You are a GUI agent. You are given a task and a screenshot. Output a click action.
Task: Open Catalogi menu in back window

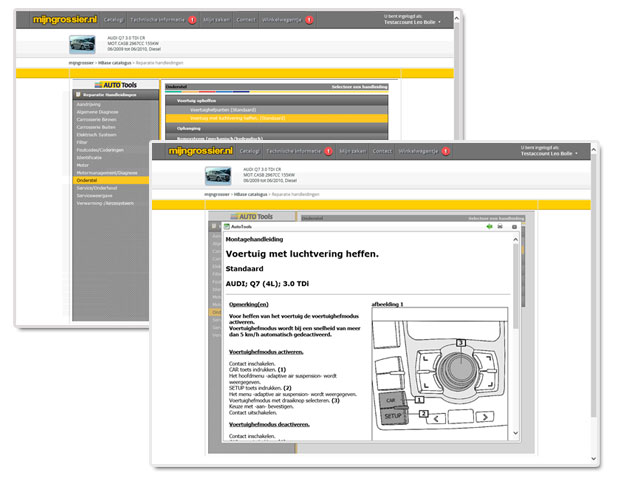(114, 20)
